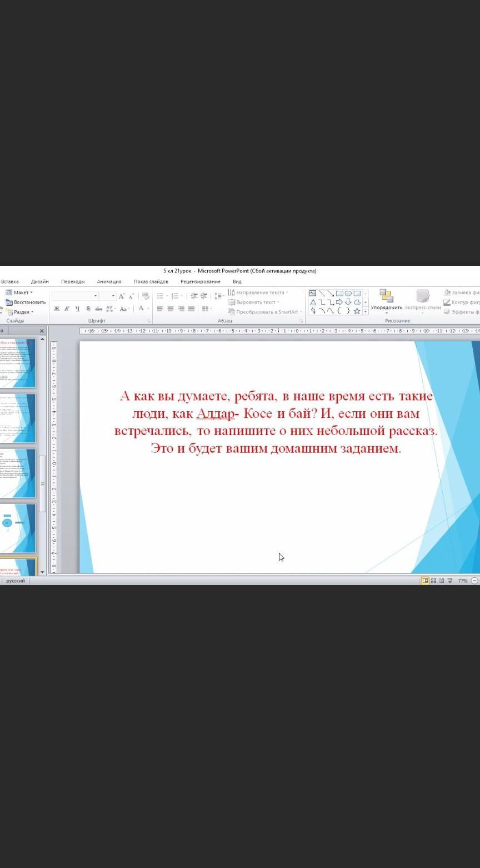480x868 pixels.
Task: Toggle underline formatting (Ч)
Action: point(77,309)
